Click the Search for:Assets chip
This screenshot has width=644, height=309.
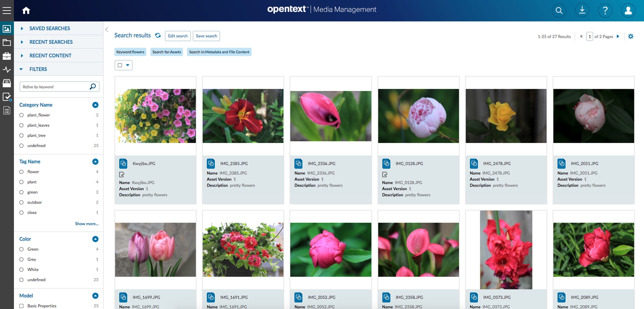[x=167, y=52]
